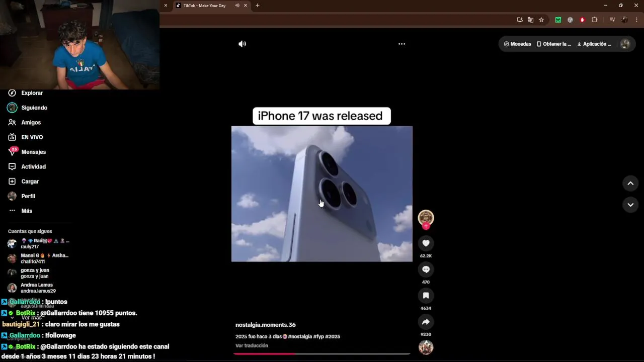Bookmark this page with the star icon
644x362 pixels.
pyautogui.click(x=541, y=20)
